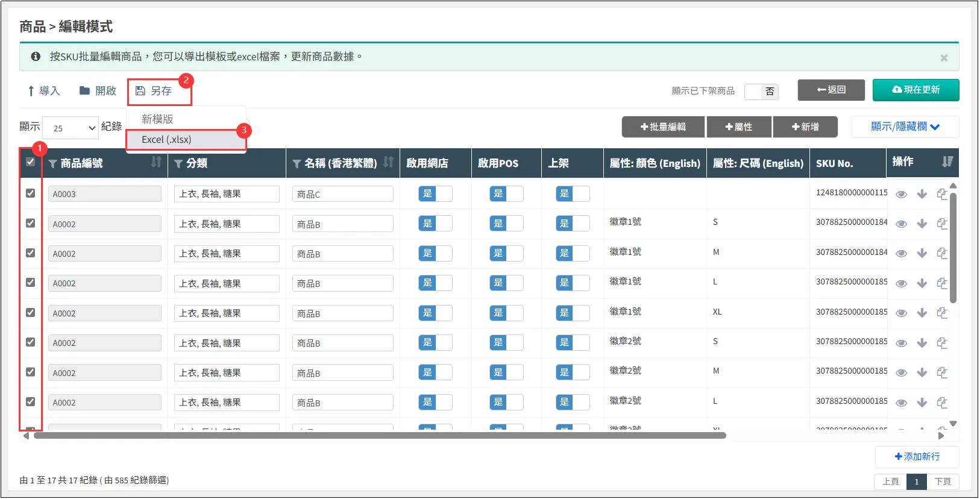Toggle the 顯示已下架商品 switch
Screen dimensions: 980x499
(761, 91)
